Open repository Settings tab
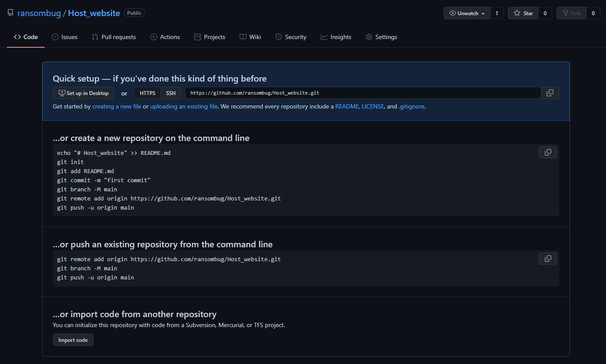 pyautogui.click(x=381, y=37)
